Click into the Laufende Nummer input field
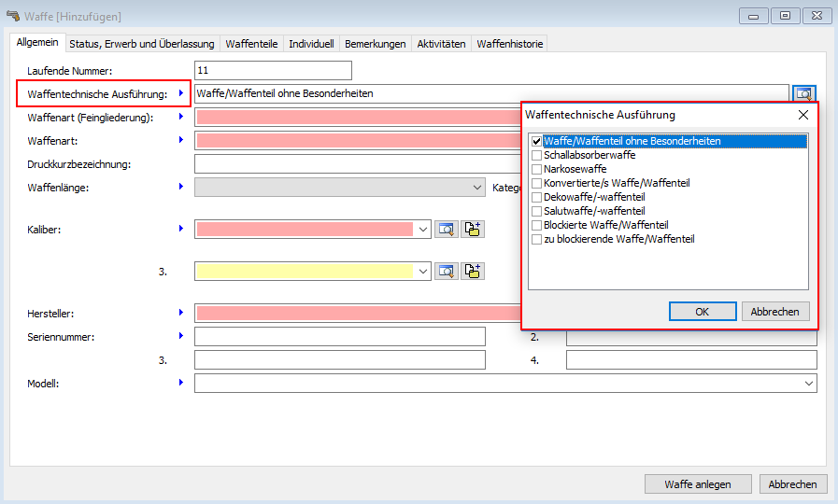 coord(273,70)
